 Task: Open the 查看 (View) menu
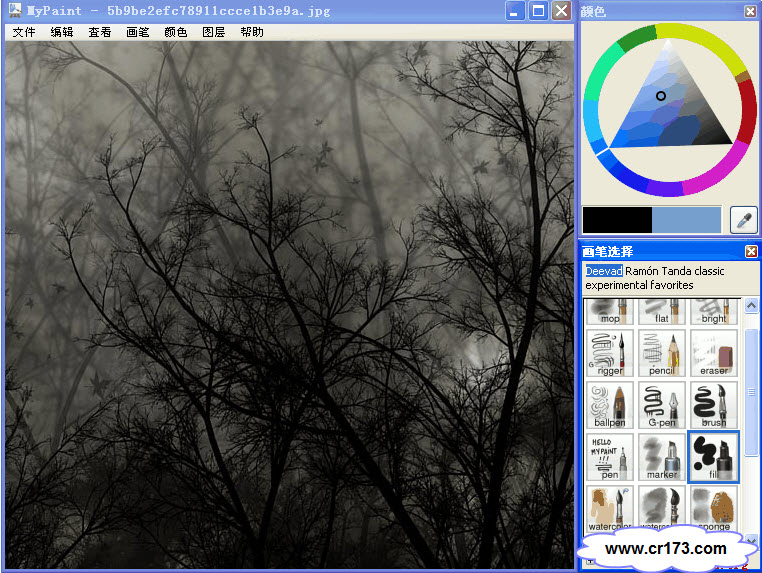[100, 32]
